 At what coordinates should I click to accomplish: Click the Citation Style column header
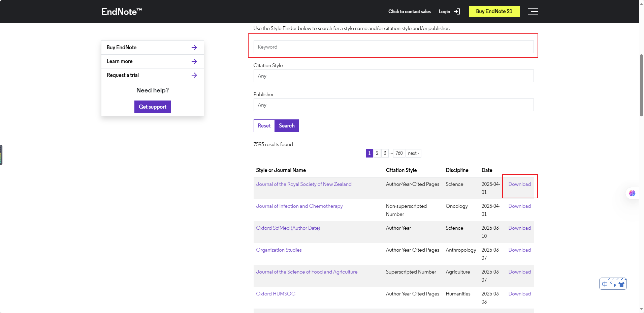coord(401,170)
